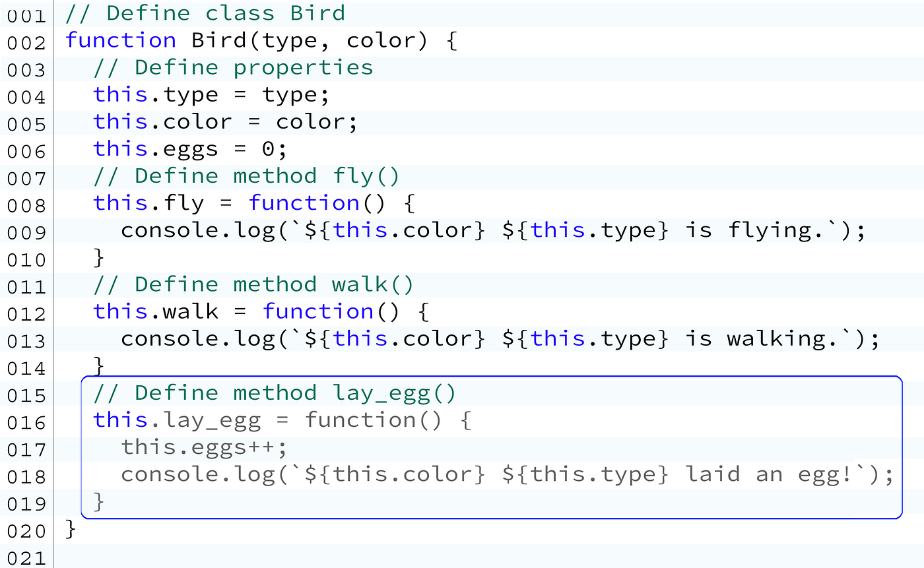924x568 pixels.
Task: Click line number 008 in the gutter
Action: (26, 206)
